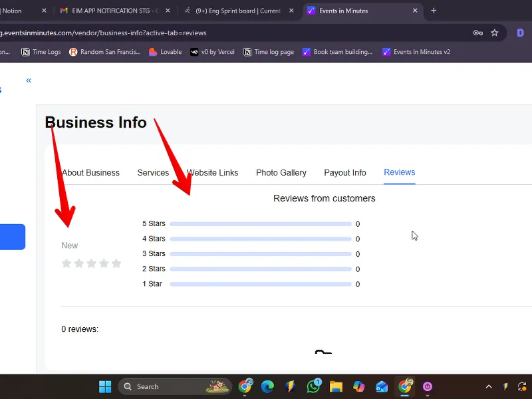
Task: Click the Windows Start button
Action: click(x=105, y=386)
